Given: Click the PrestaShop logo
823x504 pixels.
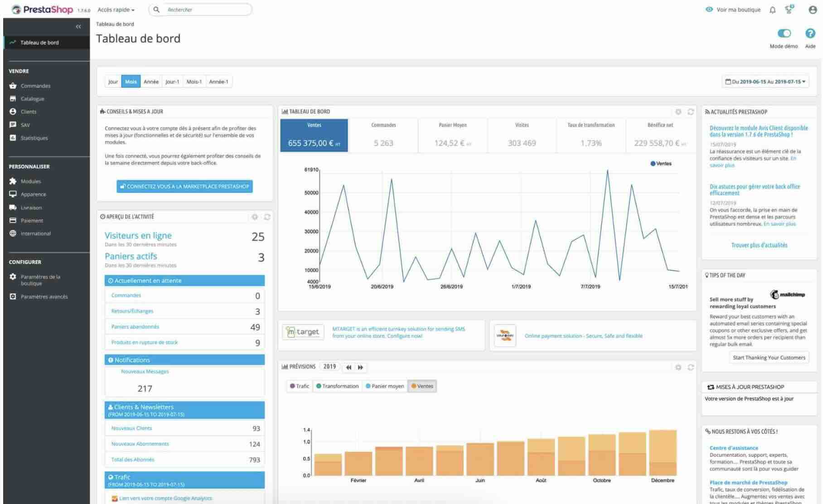Looking at the screenshot, I should (43, 10).
